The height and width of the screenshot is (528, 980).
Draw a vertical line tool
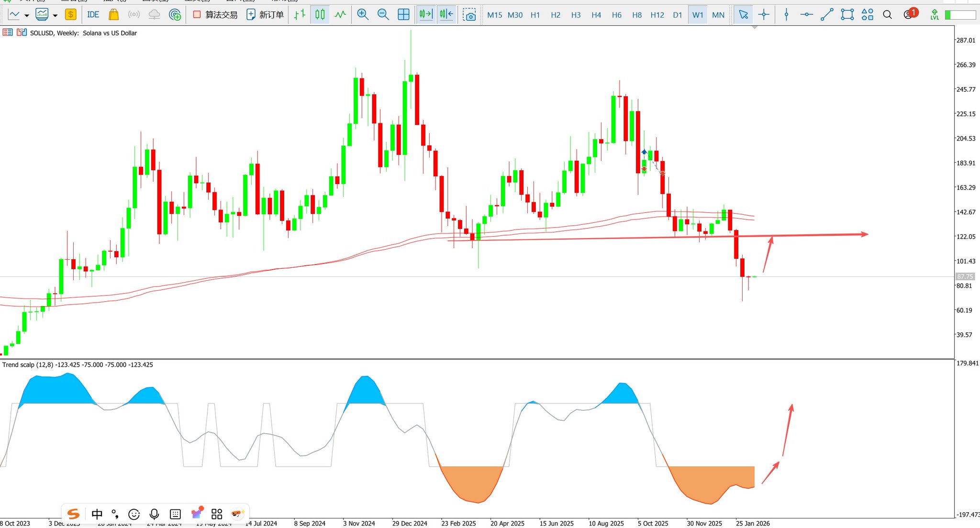pos(786,15)
